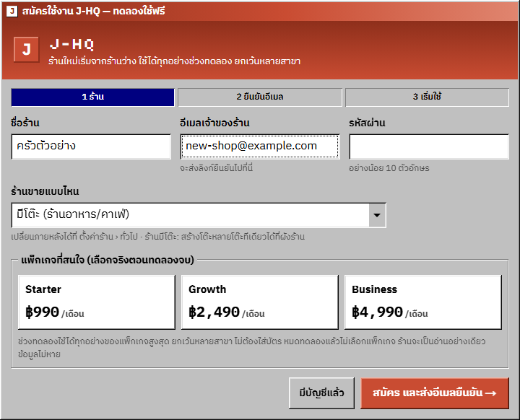
Task: Click the ชื่อร้าน field label
Action: click(25, 123)
